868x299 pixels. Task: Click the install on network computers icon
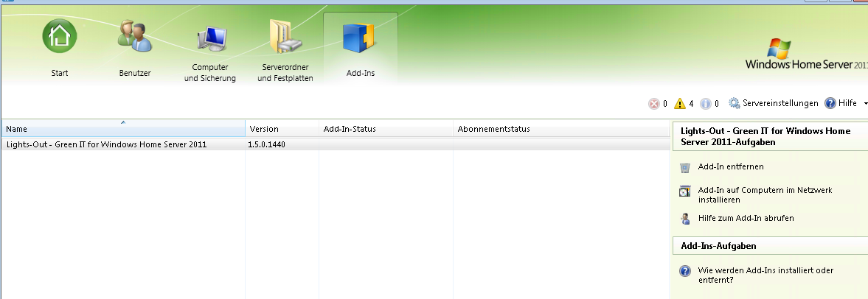685,191
